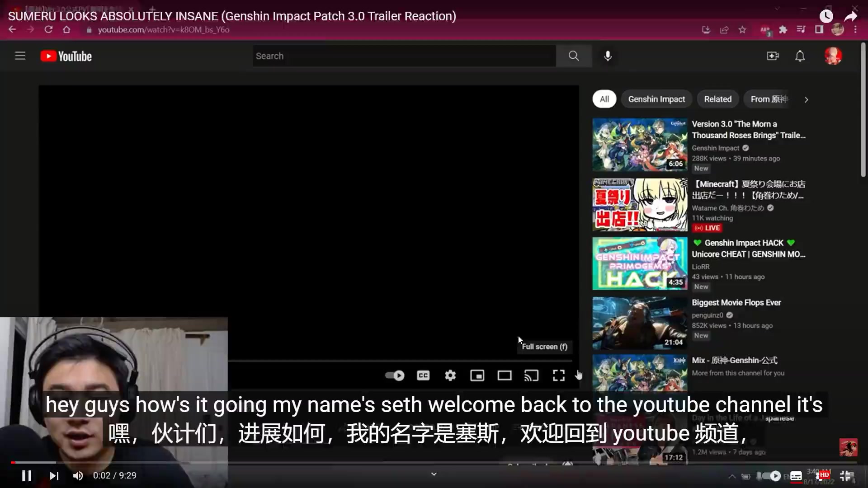
Task: Expand the downward chevron in player bar
Action: coord(434,474)
